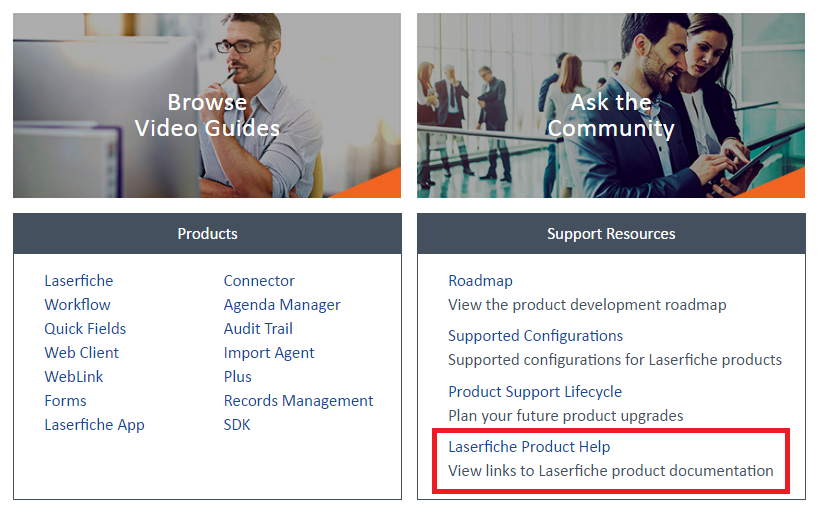Click the Product Support Lifecycle link
825x524 pixels.
(x=535, y=392)
